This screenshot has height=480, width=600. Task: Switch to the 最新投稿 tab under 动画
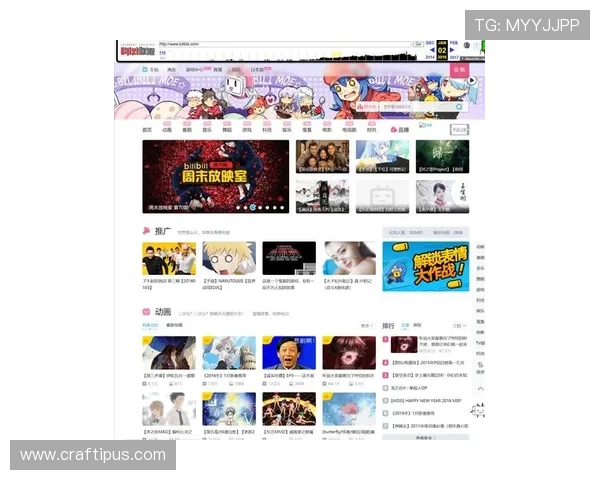tap(174, 325)
